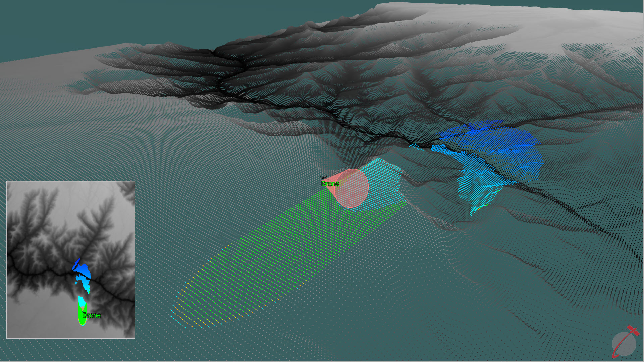Click the Drone label in inset map
The height and width of the screenshot is (362, 644).
coord(92,315)
